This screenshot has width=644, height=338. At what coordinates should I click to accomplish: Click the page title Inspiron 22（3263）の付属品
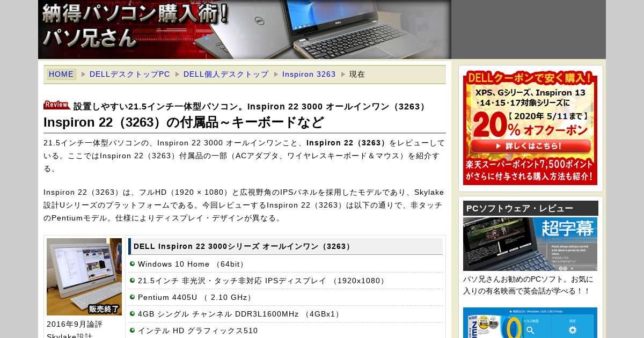coord(184,122)
